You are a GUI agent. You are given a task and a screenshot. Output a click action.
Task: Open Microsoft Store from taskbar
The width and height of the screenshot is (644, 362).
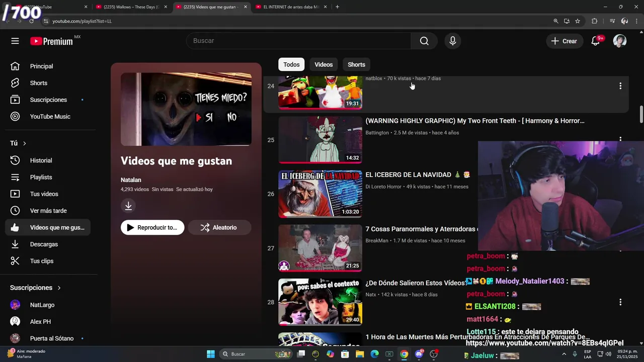(345, 354)
